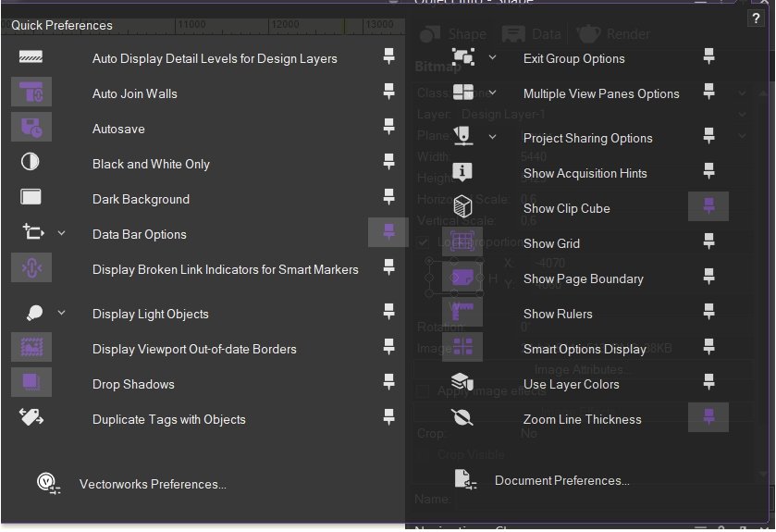776x532 pixels.
Task: Open Document Preferences
Action: click(x=561, y=480)
